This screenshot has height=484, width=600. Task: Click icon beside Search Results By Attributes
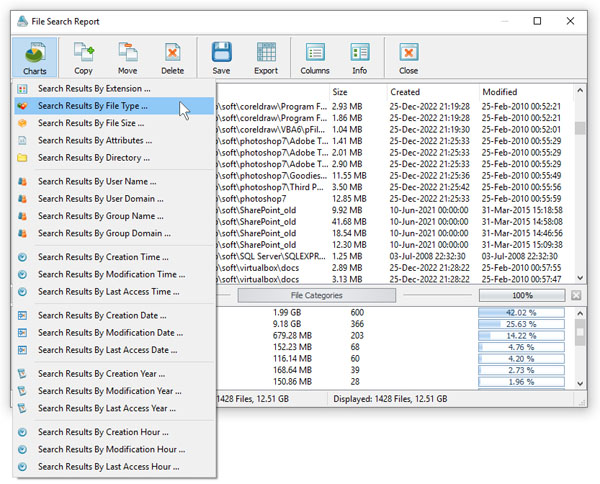[23, 140]
